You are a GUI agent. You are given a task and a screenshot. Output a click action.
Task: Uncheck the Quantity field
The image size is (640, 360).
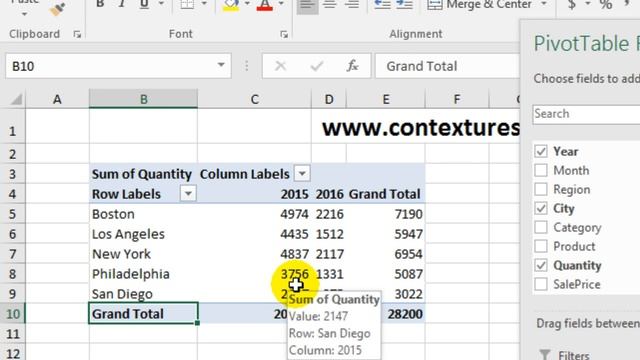pos(541,265)
